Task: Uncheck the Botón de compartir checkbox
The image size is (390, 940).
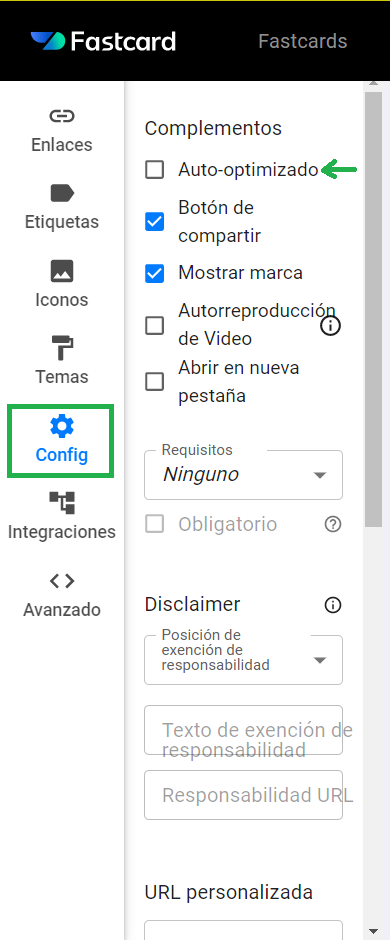Action: tap(155, 222)
